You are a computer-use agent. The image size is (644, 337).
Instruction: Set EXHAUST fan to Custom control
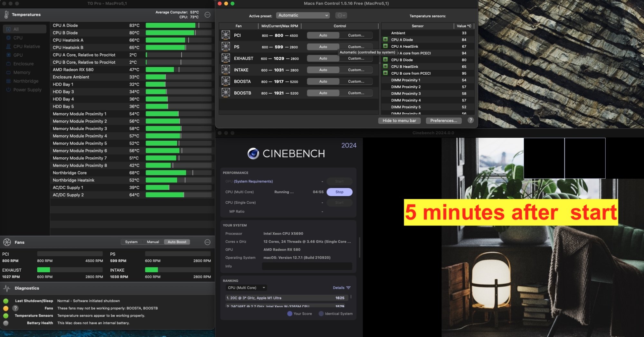(x=356, y=59)
